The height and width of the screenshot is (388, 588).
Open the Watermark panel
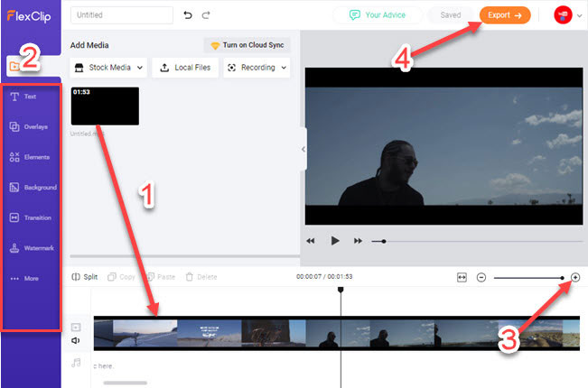click(32, 248)
